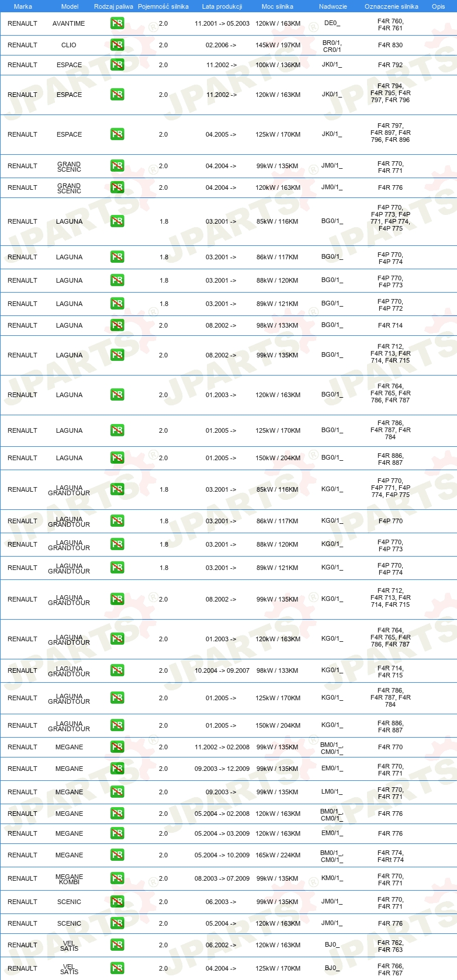Image resolution: width=457 pixels, height=980 pixels.
Task: Click the power value 100kW / 136KM
Action: 278,65
